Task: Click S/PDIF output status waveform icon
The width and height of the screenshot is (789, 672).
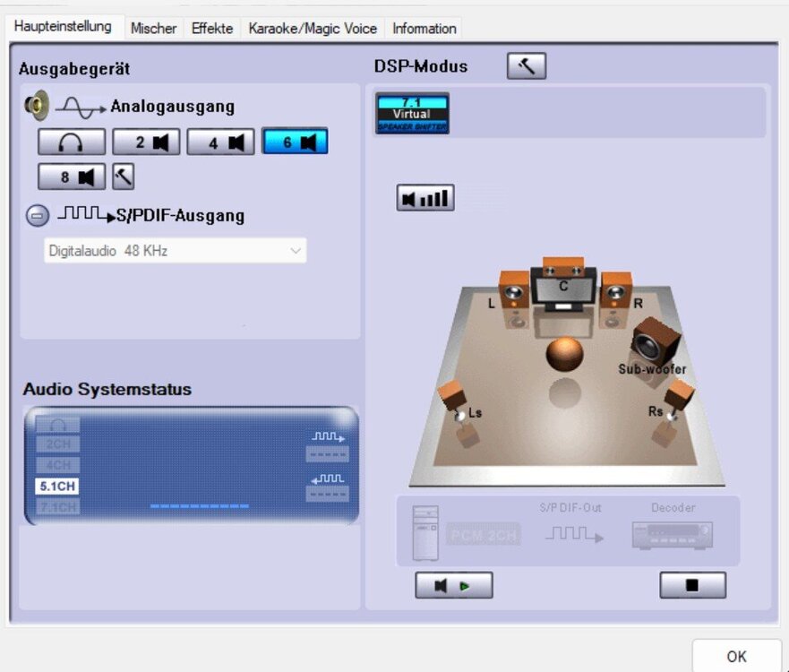Action: click(x=328, y=436)
